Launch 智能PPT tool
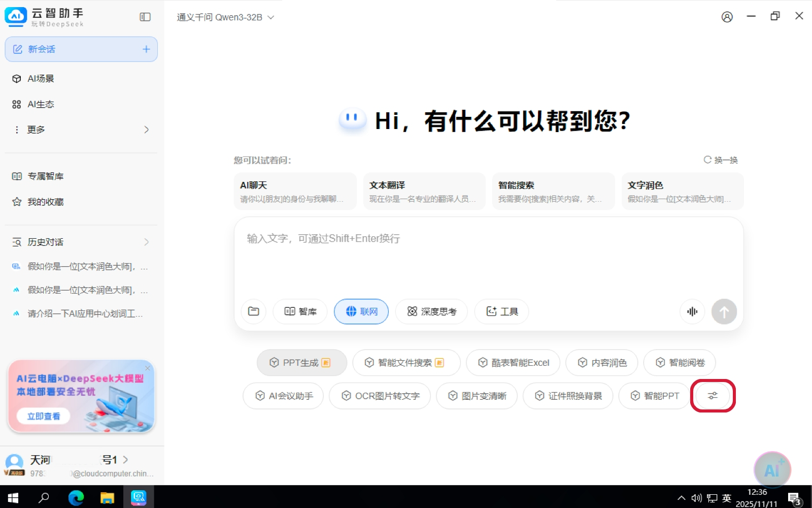This screenshot has width=812, height=508. 654,396
